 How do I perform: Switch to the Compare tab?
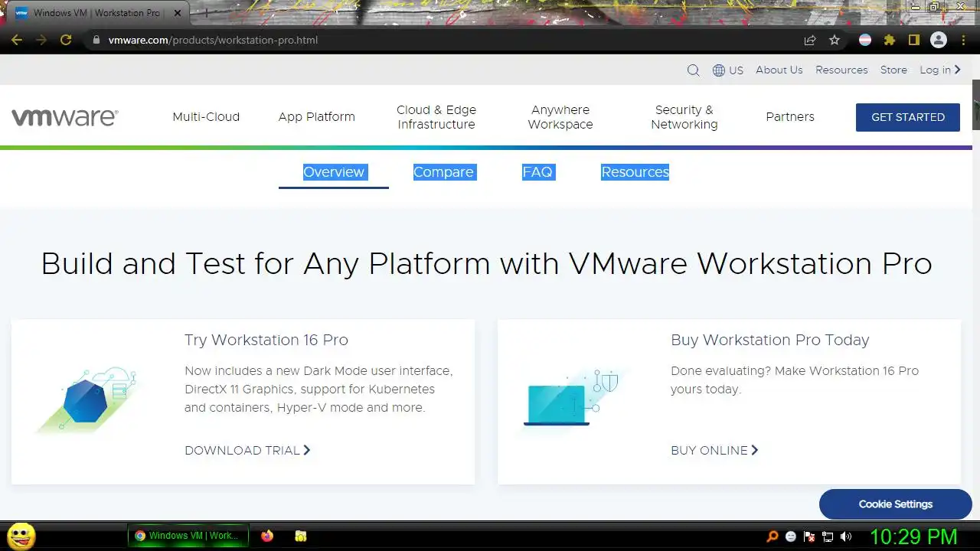click(x=443, y=172)
